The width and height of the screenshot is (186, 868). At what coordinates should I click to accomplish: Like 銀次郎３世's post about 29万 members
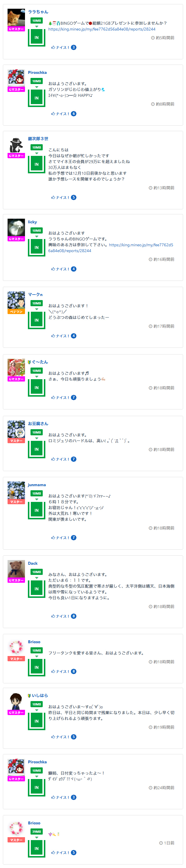(60, 197)
